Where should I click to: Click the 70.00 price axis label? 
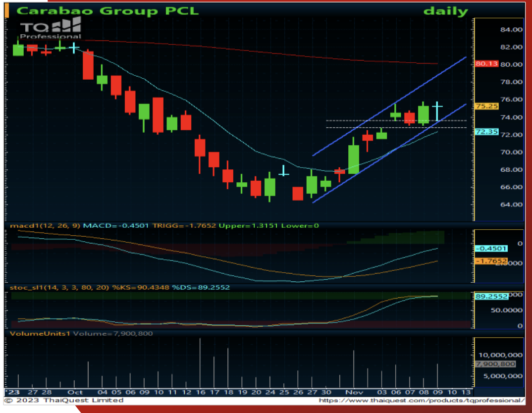click(x=511, y=152)
